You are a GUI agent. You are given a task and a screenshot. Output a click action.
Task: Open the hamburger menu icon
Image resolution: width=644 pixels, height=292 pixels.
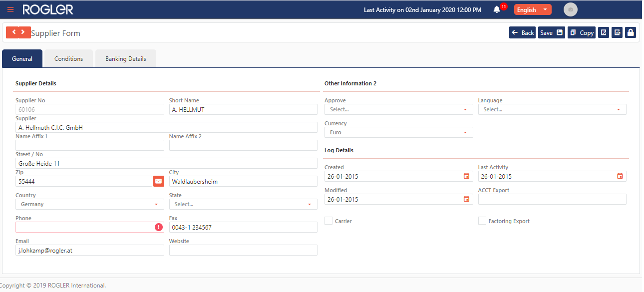[10, 9]
